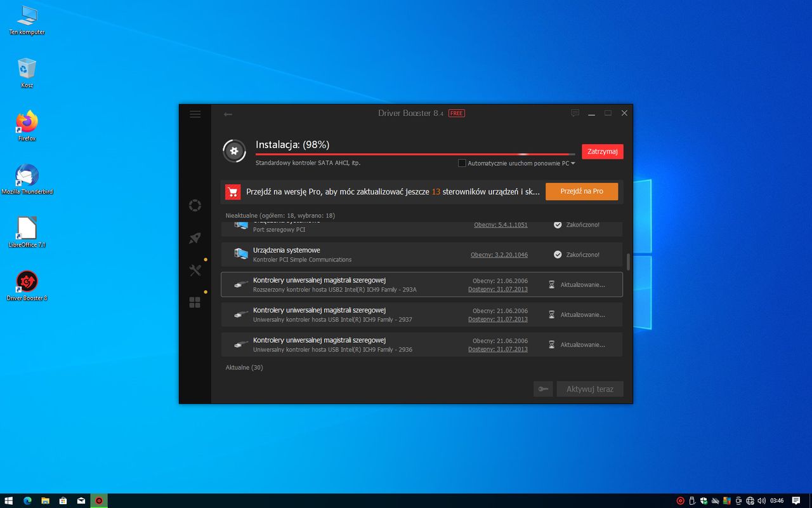Click the Aktualne (30) section label

coord(244,368)
